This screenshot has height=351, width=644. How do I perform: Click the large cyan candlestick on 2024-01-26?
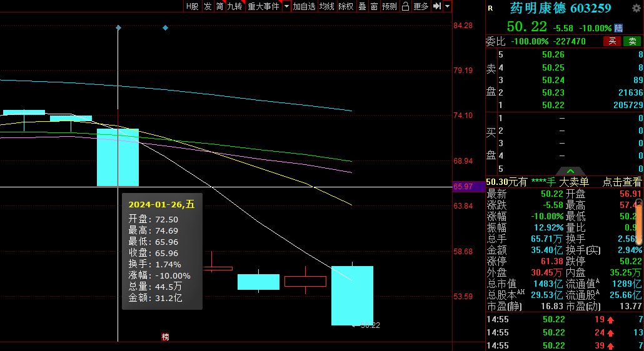pyautogui.click(x=118, y=157)
